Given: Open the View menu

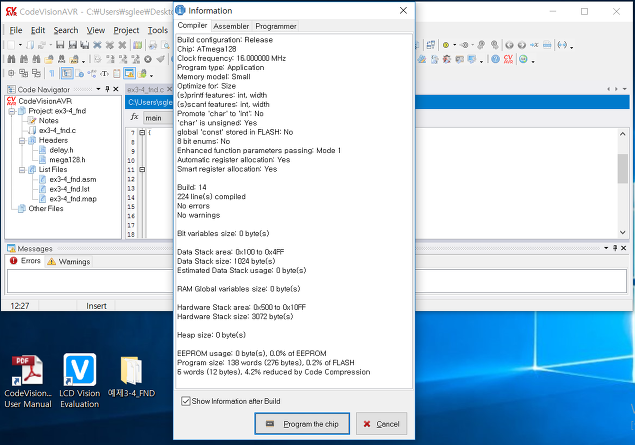Looking at the screenshot, I should [96, 30].
